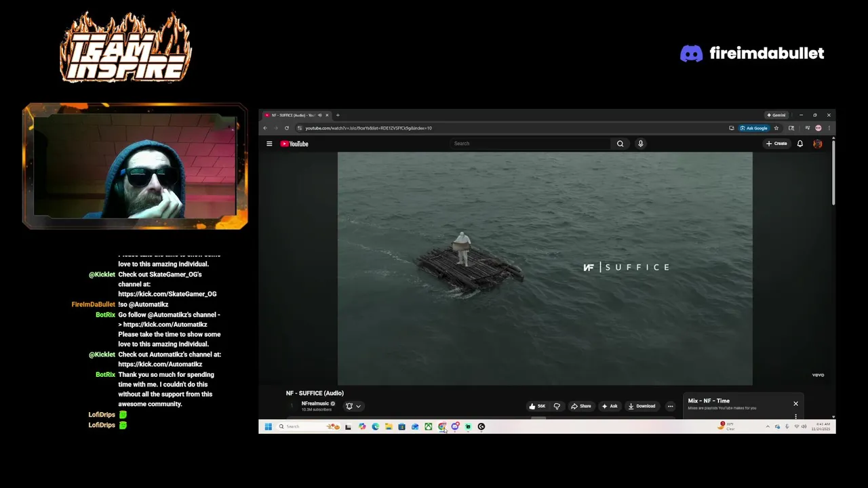The height and width of the screenshot is (488, 868).
Task: Open Task View on the taskbar
Action: [348, 426]
